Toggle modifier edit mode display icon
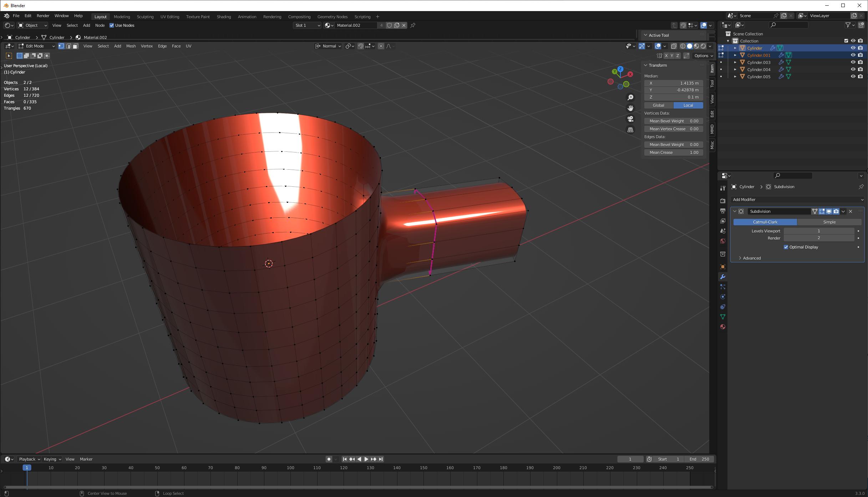The width and height of the screenshot is (868, 497). (x=822, y=211)
